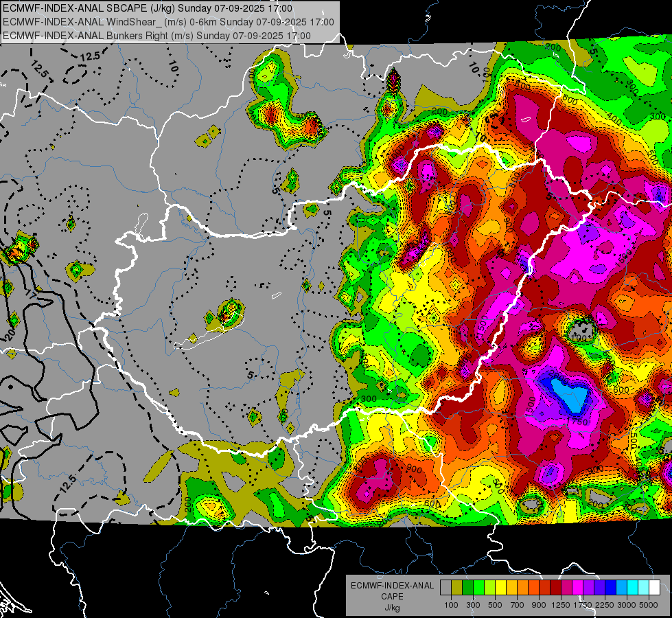672x618 pixels.
Task: Click the yellow-green legend swatch
Action: [x=490, y=587]
